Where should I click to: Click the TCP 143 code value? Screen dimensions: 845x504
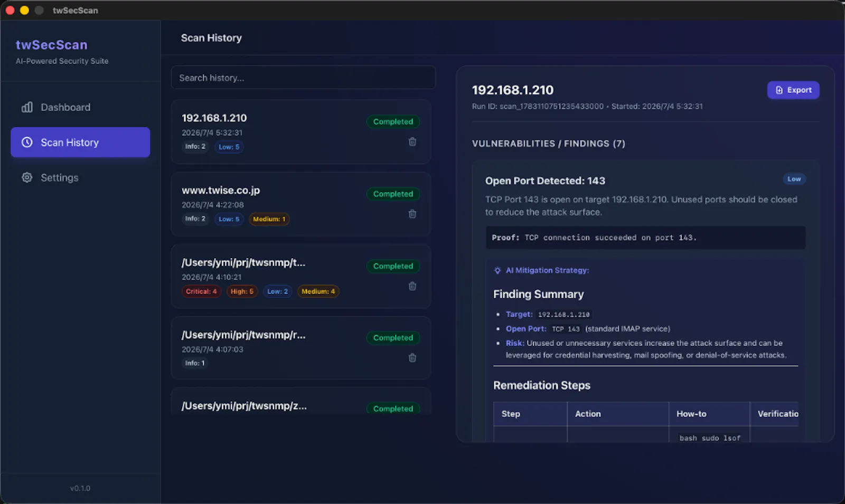tap(566, 329)
